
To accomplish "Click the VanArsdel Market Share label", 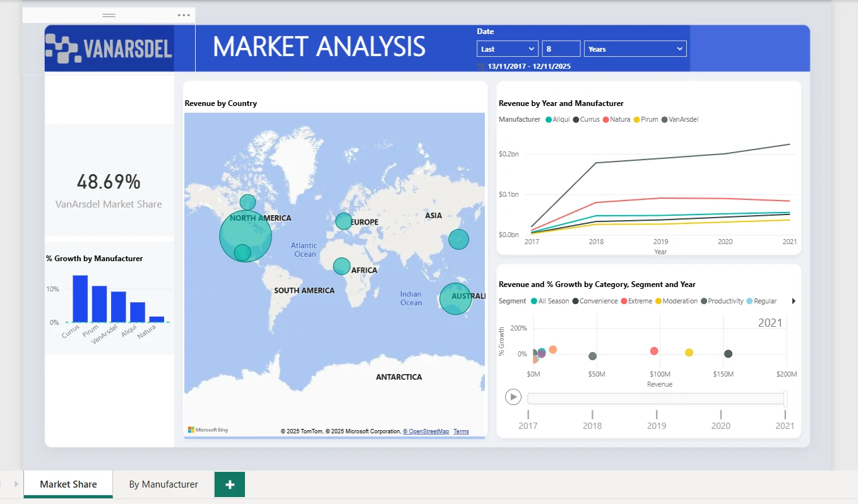I will coord(109,204).
